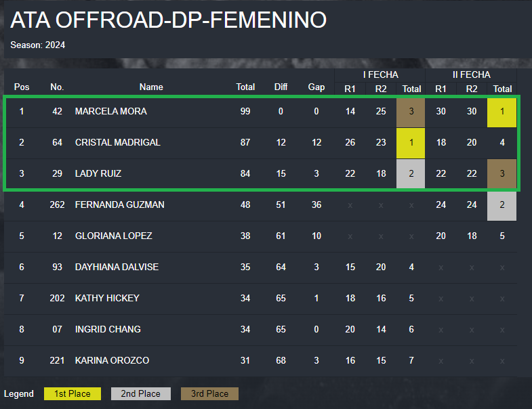Click Marcela Mora's yellow II FECHA total cell

coord(502,112)
